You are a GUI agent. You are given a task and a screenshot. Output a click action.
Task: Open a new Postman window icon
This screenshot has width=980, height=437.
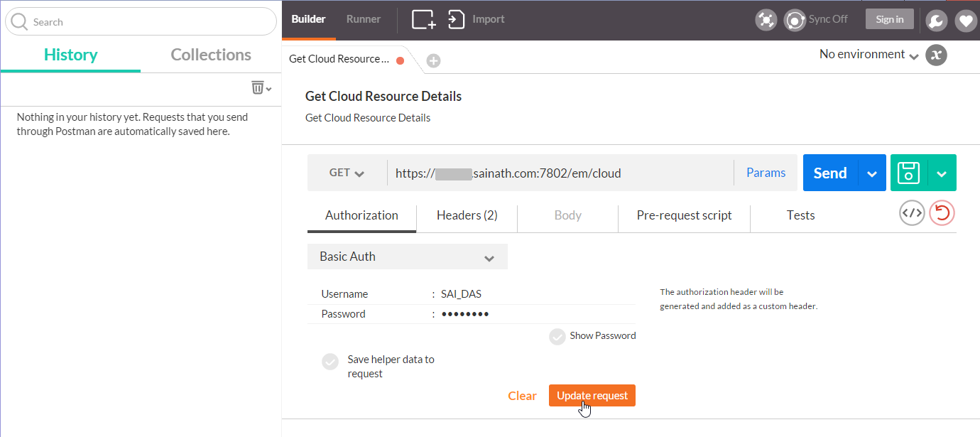pos(424,19)
